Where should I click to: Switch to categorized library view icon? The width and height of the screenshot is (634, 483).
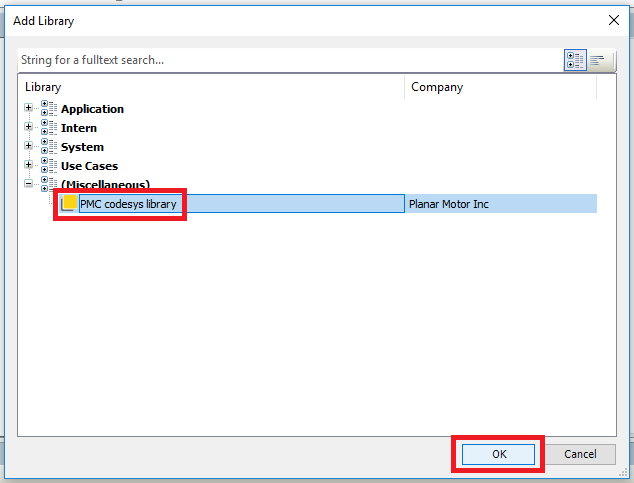pyautogui.click(x=575, y=60)
